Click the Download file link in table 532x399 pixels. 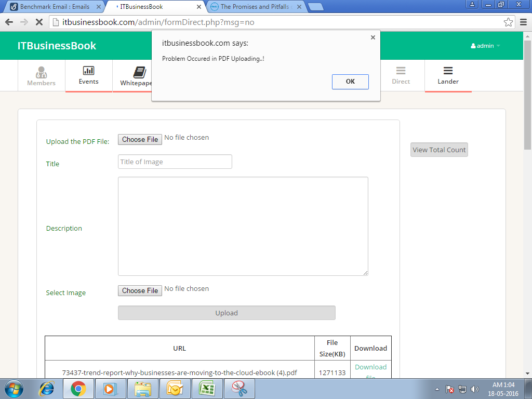[x=370, y=367]
